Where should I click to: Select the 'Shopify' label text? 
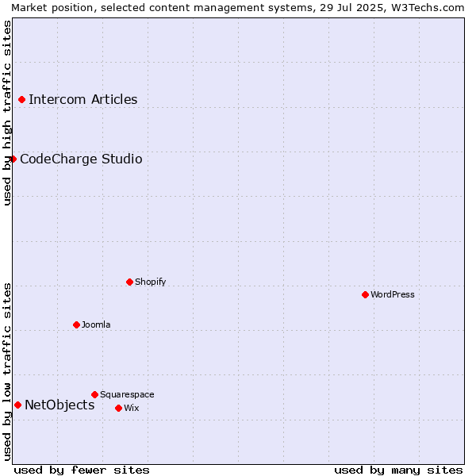150,282
